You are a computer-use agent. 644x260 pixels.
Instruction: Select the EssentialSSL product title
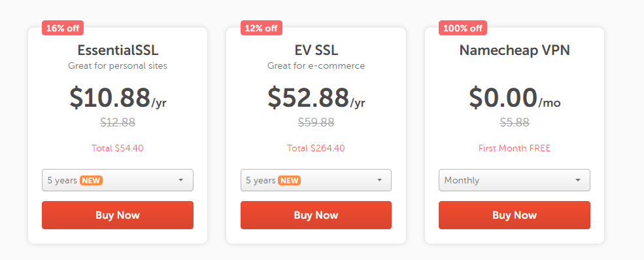click(118, 50)
